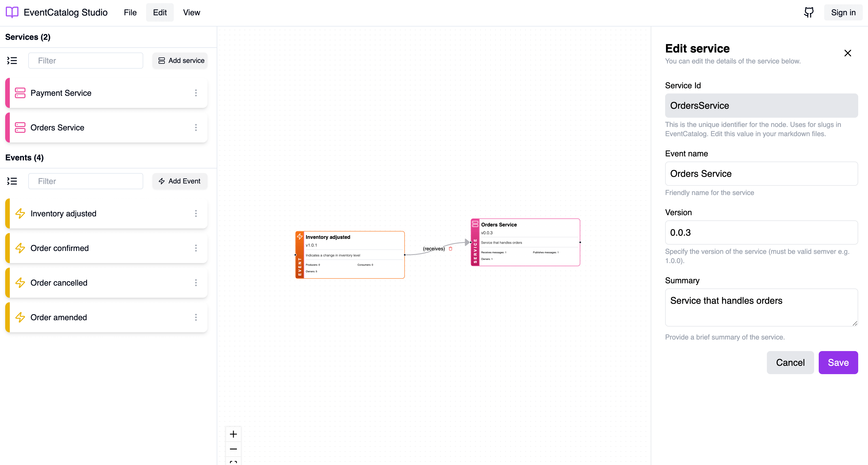Image resolution: width=868 pixels, height=465 pixels.
Task: Click the filter list icon for Events
Action: point(12,181)
